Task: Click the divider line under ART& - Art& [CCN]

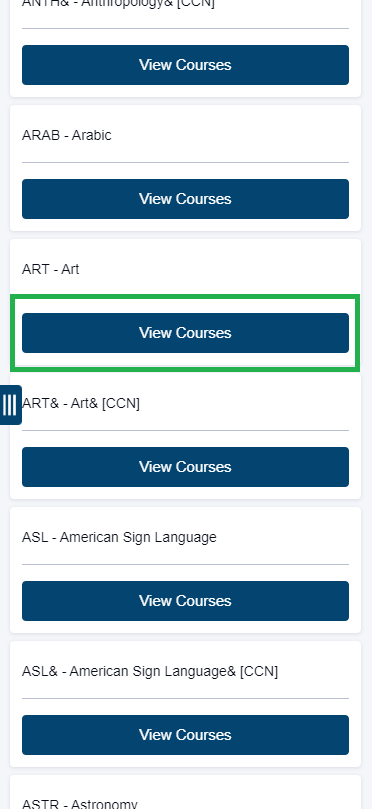Action: [185, 430]
